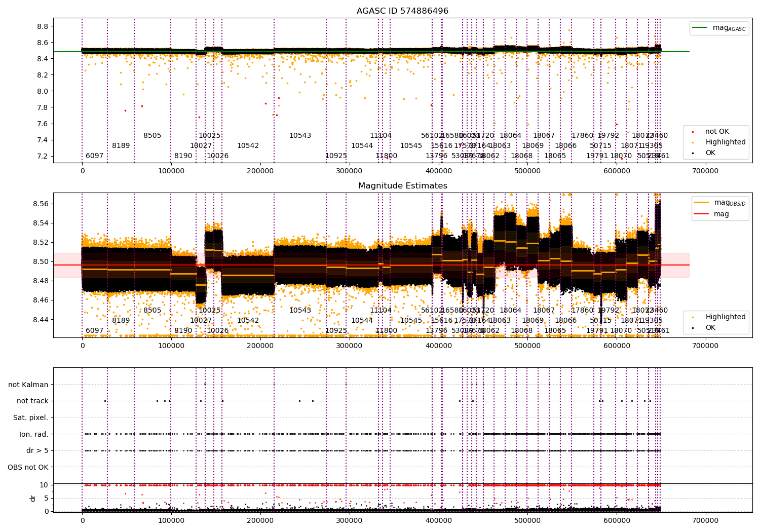The width and height of the screenshot is (760, 532).
Task: Click the 700000 tick under the top plot
Action: (x=705, y=171)
